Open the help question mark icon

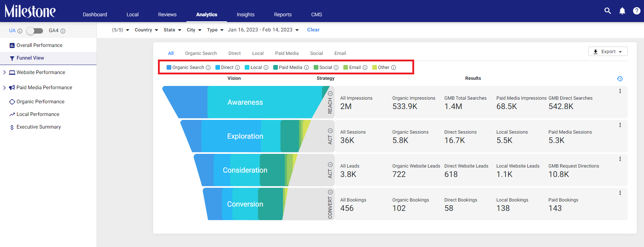[637, 11]
